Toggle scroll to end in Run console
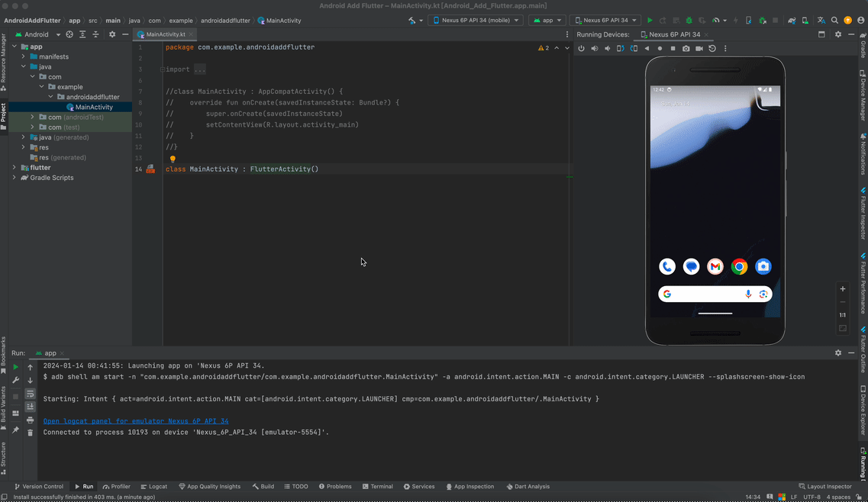 click(31, 407)
